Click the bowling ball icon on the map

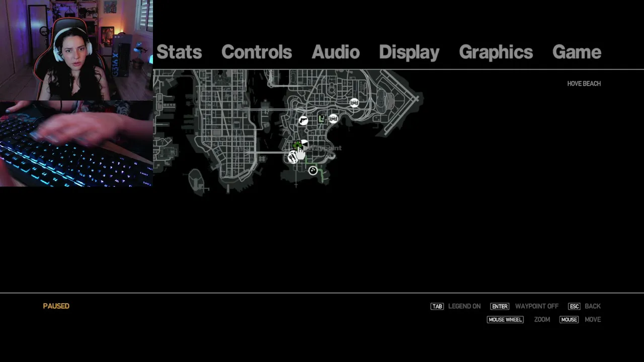[313, 170]
